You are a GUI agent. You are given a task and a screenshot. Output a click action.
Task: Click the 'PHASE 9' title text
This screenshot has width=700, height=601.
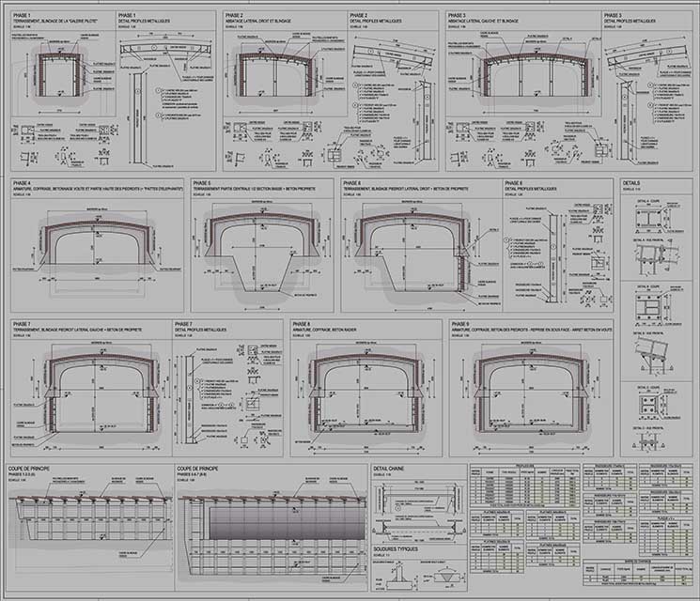(459, 324)
